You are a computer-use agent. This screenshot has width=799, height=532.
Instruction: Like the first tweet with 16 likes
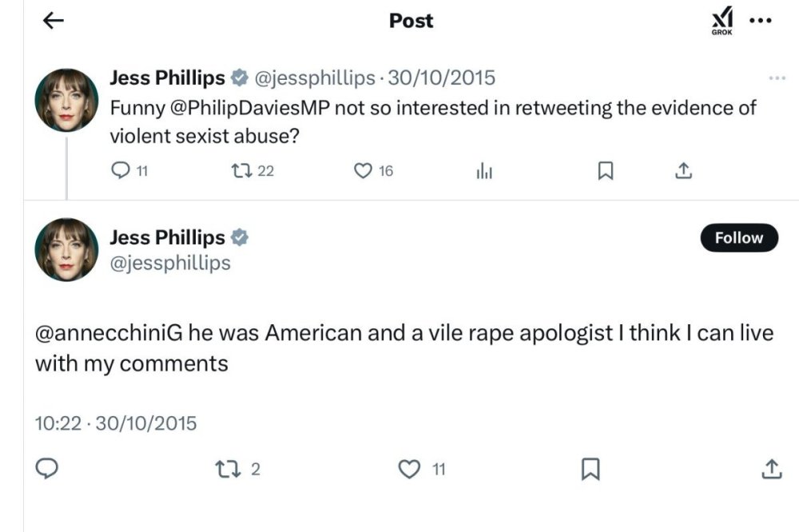tap(364, 170)
